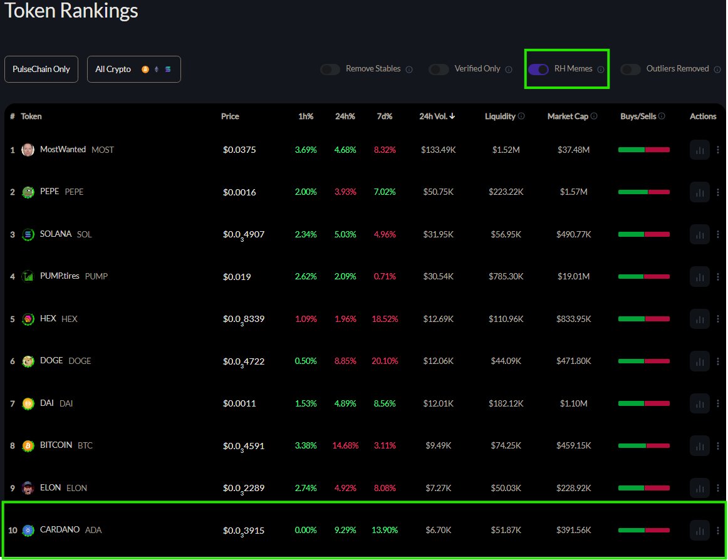Open chart icon for DAI row
Viewport: 728px width, 560px height.
tap(699, 403)
